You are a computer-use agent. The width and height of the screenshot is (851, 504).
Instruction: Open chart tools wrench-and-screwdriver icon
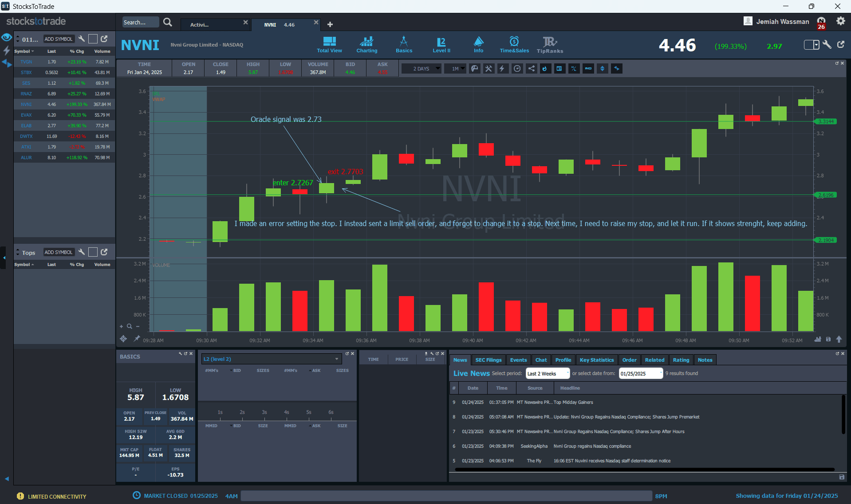[x=489, y=69]
